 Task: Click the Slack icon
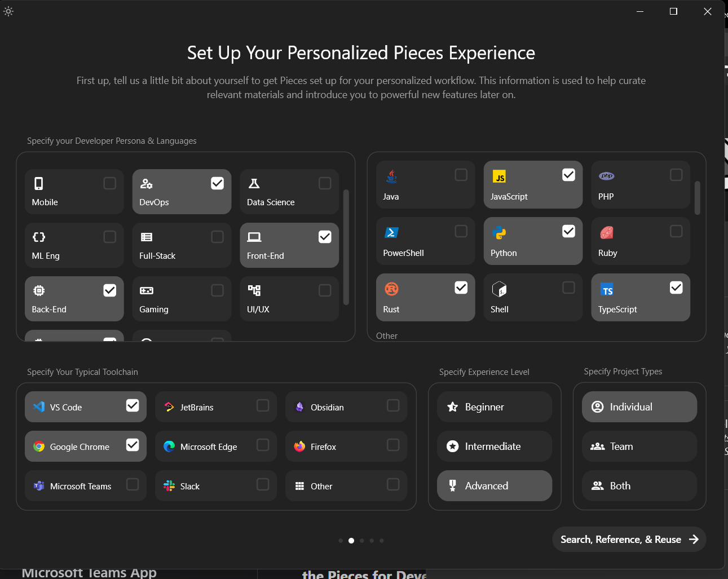169,485
